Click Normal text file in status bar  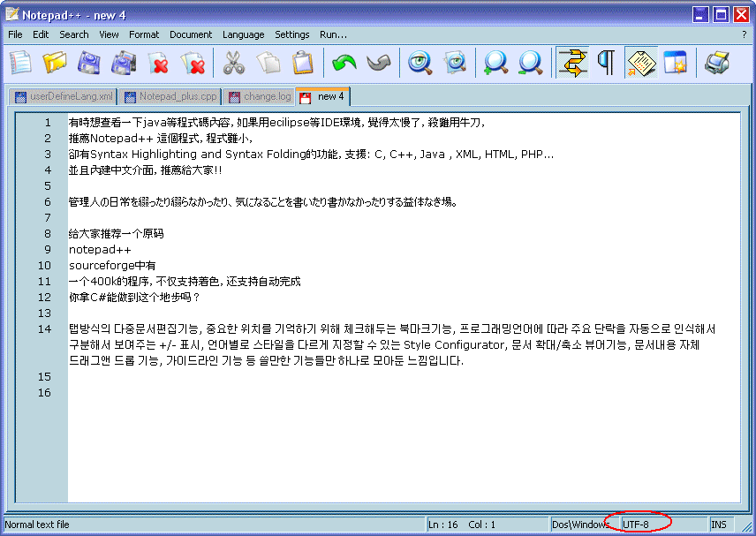tap(37, 525)
